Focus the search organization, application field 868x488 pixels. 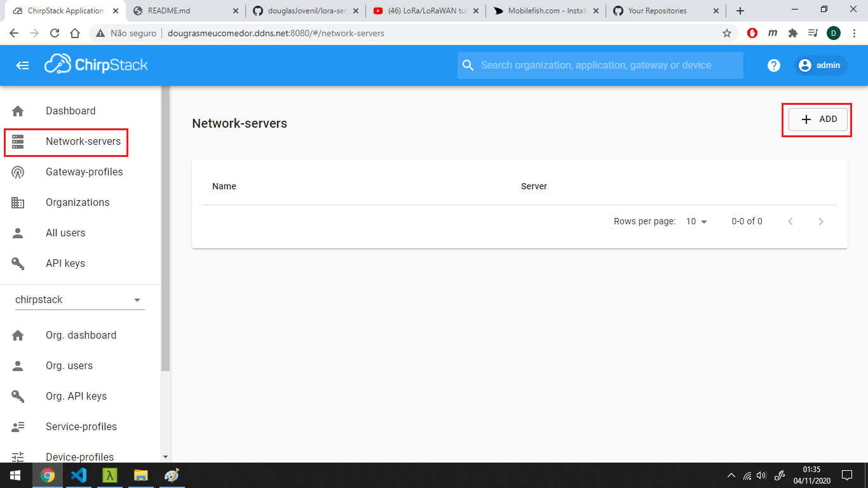pyautogui.click(x=600, y=65)
